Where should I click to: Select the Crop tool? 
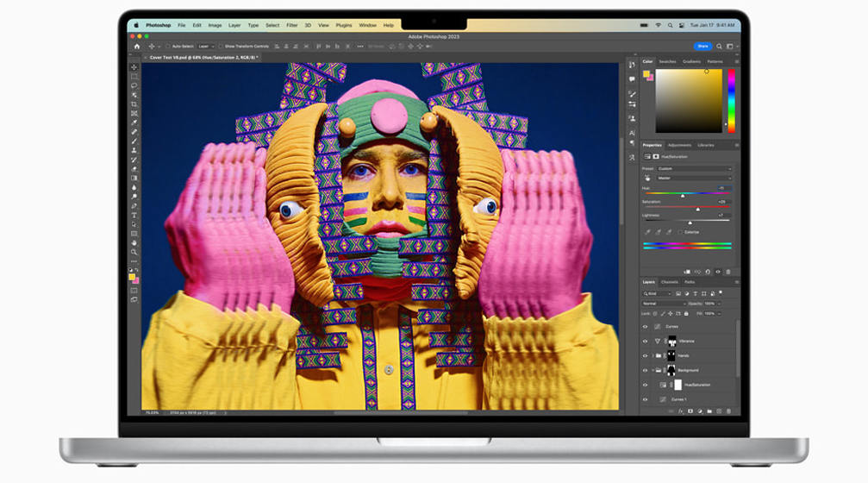coord(134,104)
